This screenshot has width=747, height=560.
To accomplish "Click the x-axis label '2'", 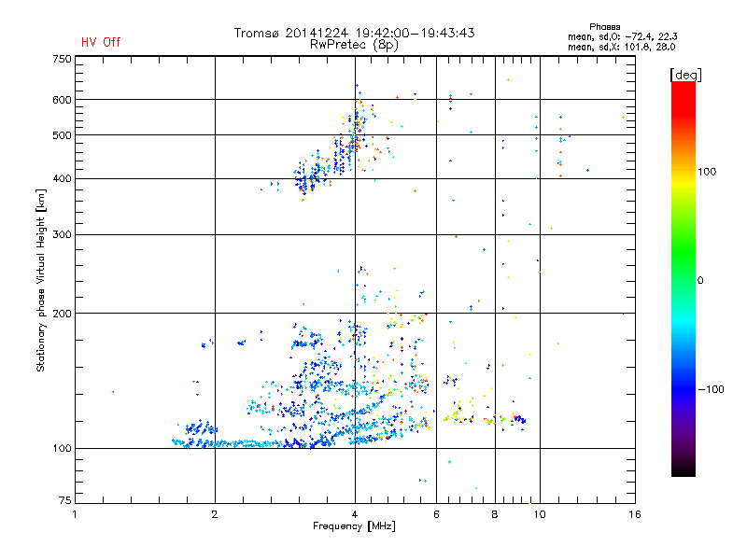I will [215, 514].
